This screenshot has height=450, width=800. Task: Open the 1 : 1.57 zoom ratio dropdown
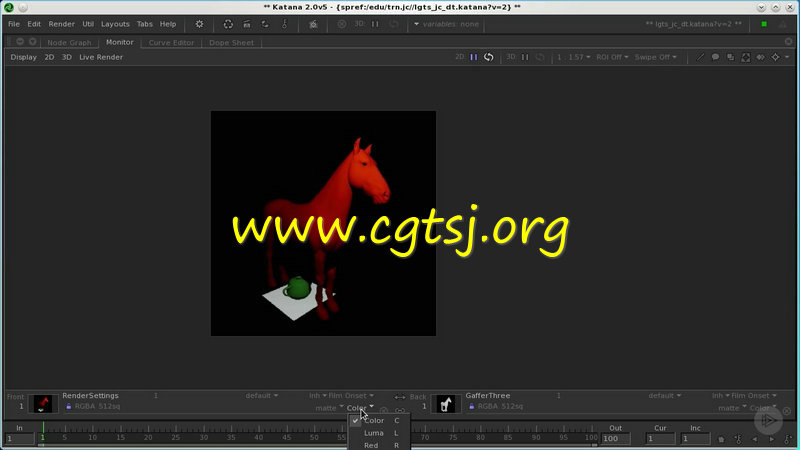tap(573, 57)
